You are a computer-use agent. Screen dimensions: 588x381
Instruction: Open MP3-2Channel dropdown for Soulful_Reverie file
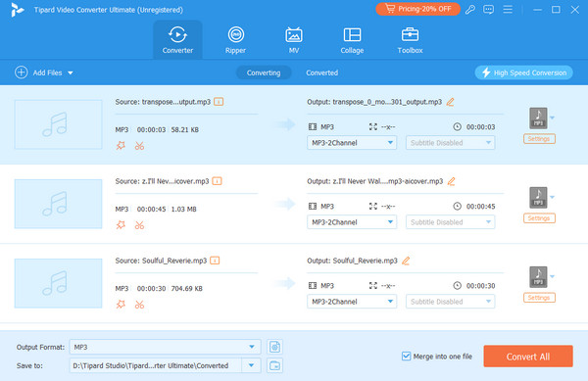tap(352, 302)
